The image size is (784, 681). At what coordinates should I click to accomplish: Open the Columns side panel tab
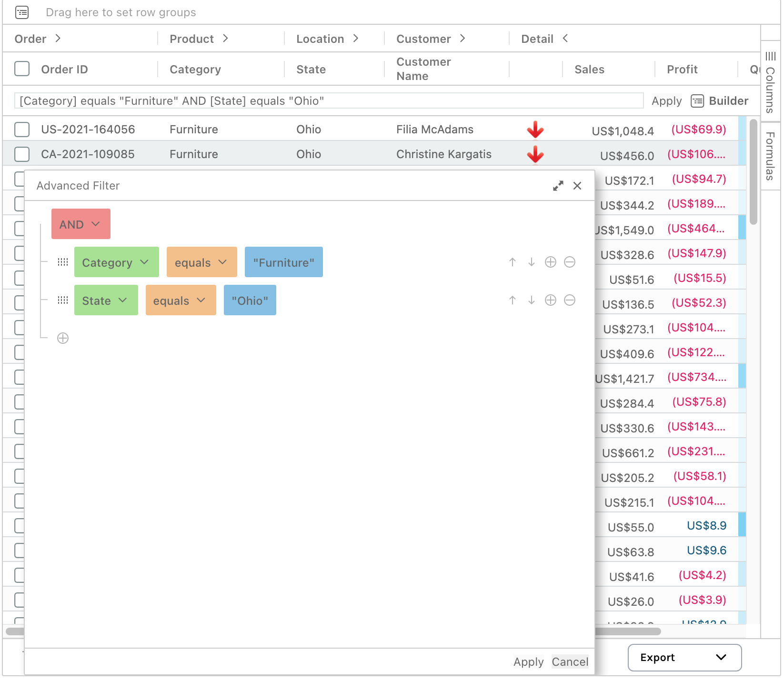tap(770, 83)
